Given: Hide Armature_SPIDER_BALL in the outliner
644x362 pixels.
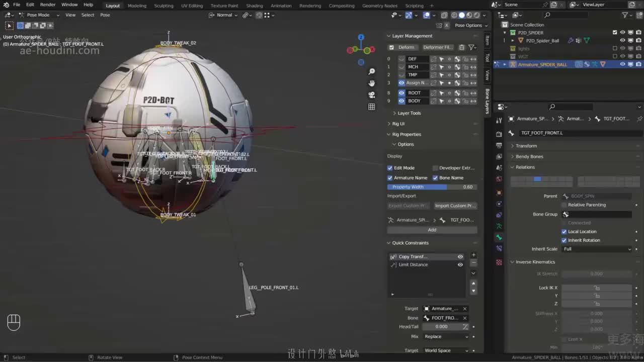Looking at the screenshot, I should click(622, 64).
